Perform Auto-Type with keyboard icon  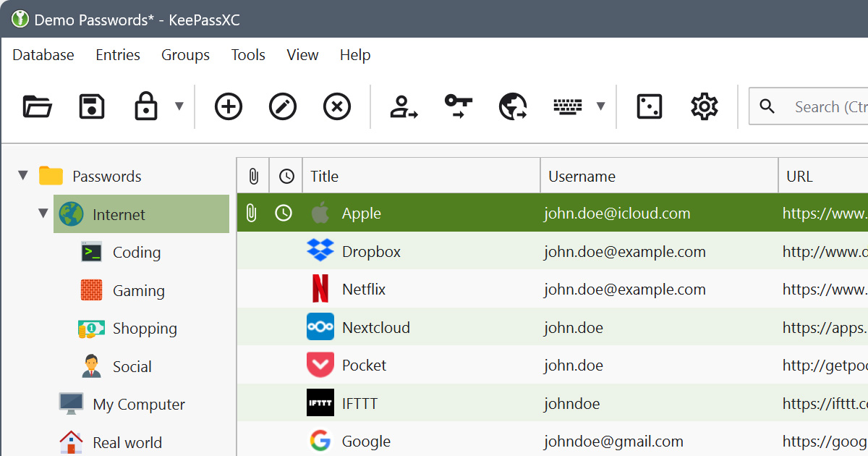point(568,107)
